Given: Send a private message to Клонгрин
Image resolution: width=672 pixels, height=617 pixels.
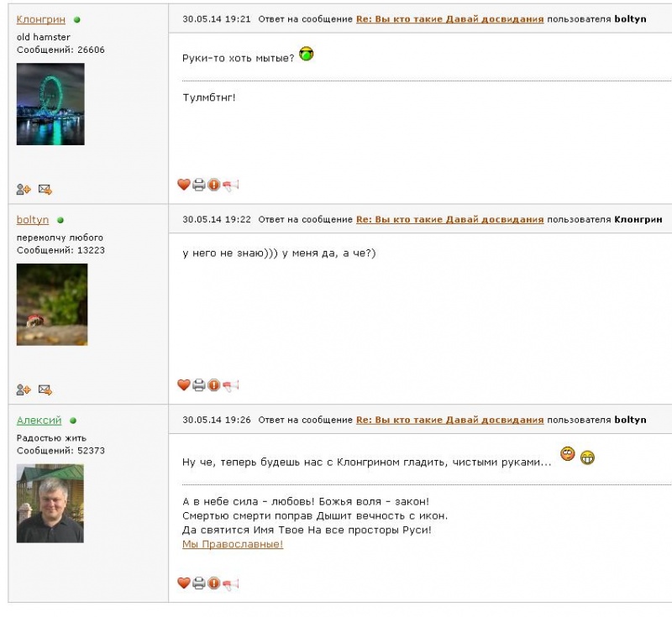Looking at the screenshot, I should [x=45, y=189].
